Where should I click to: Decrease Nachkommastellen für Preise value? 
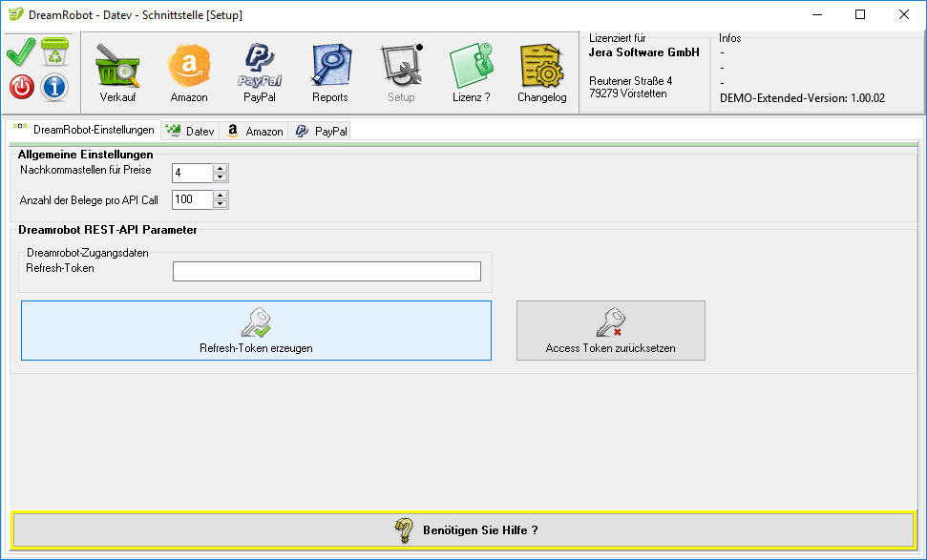[x=221, y=177]
